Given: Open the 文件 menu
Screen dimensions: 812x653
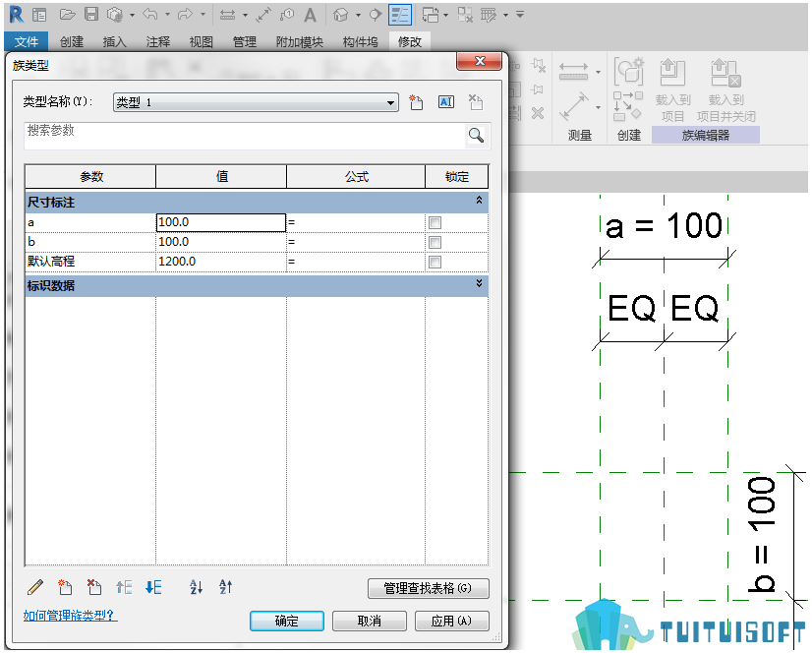Looking at the screenshot, I should point(27,42).
